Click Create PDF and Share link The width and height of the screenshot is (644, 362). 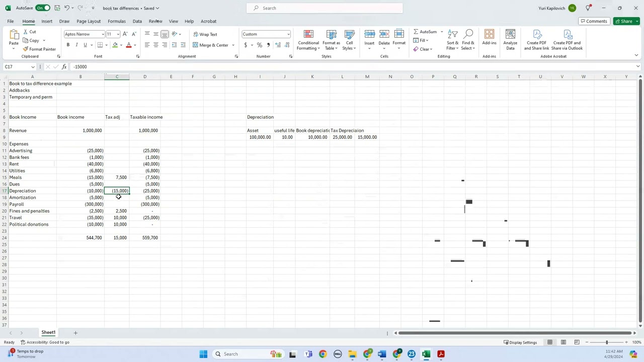click(536, 40)
